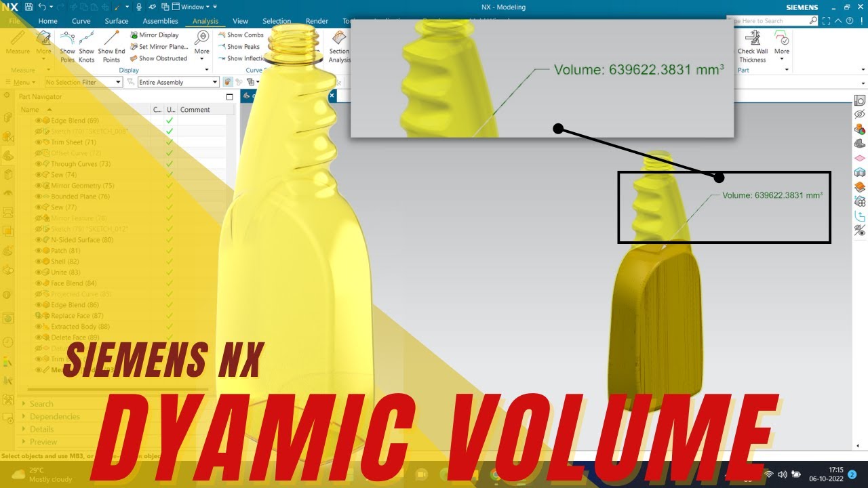Click the microphone voice command icon
Viewport: 868px width, 488px height.
[x=139, y=7]
